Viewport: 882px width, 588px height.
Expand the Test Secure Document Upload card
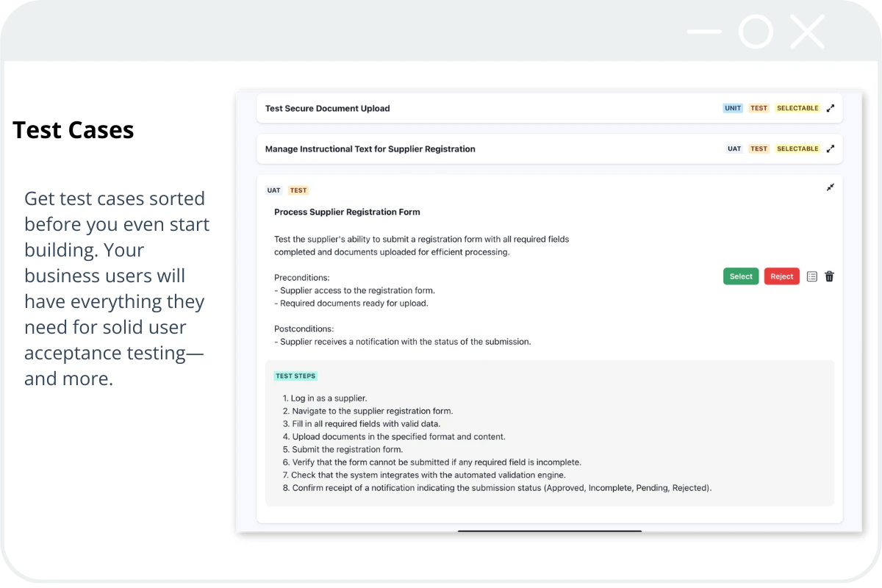coord(831,107)
